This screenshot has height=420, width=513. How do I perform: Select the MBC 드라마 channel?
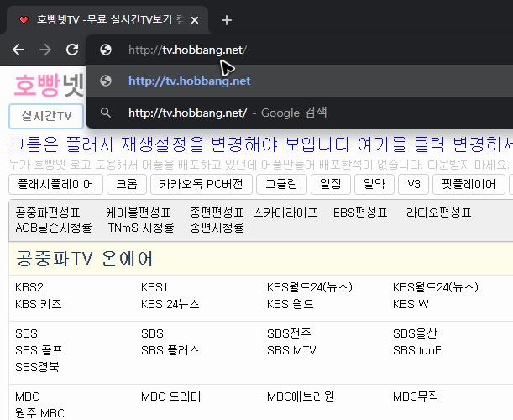tap(171, 396)
